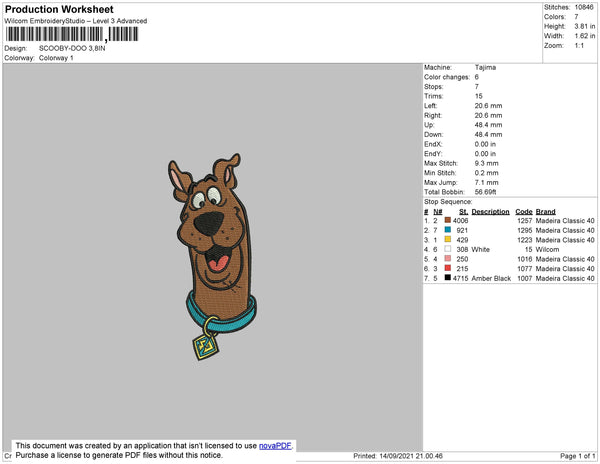The image size is (600, 464).
Task: Open the novaPDF link
Action: point(275,446)
